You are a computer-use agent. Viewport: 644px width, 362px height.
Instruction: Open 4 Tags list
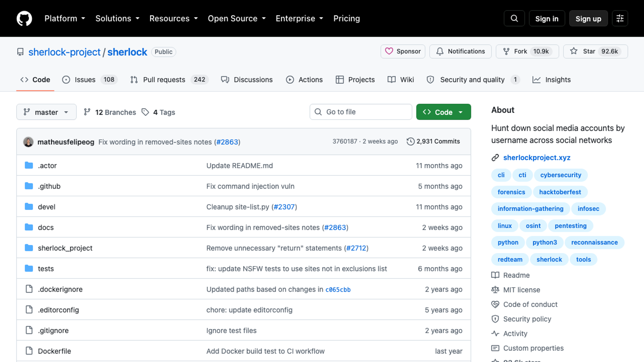coord(159,112)
